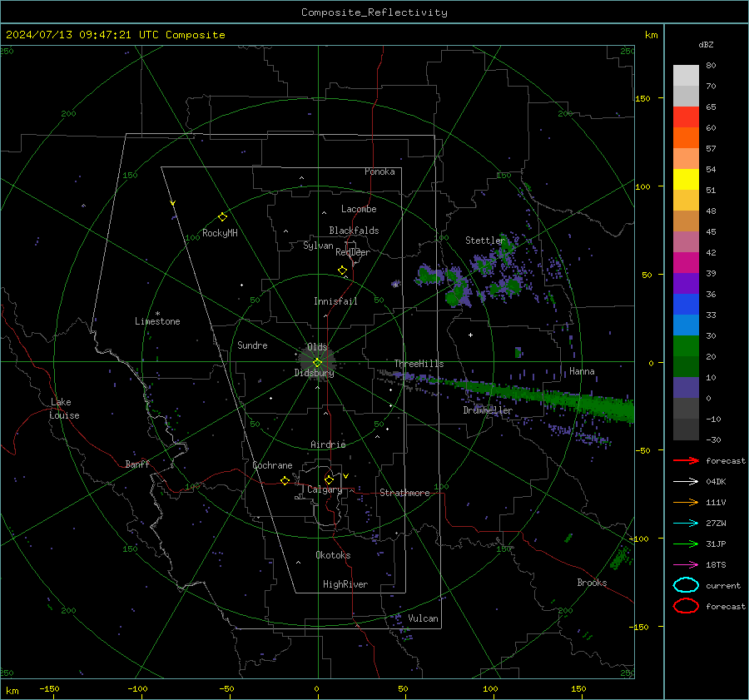Click the Lacombe city label
Screen dimensions: 749x700
pos(359,209)
